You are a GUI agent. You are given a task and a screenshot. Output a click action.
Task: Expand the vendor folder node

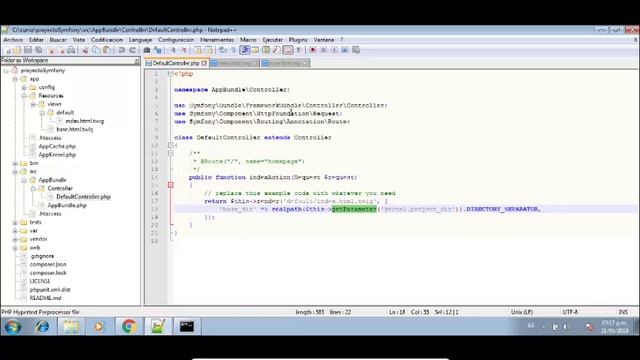pyautogui.click(x=15, y=239)
